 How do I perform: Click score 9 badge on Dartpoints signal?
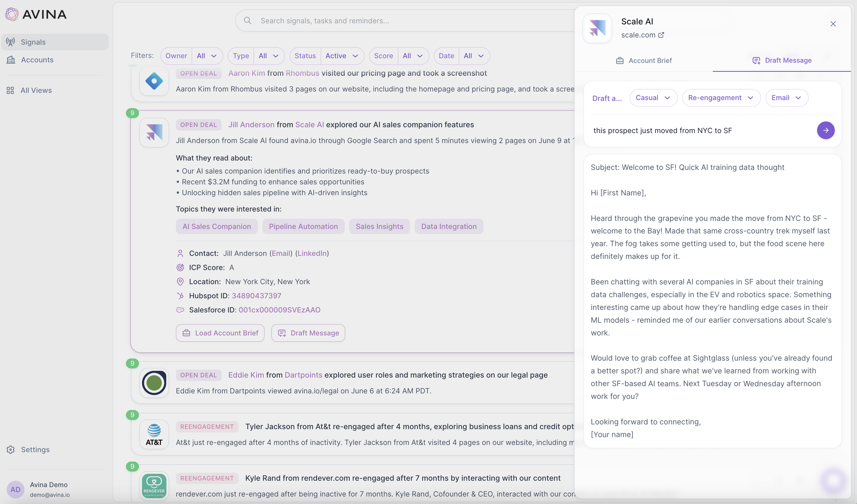132,363
